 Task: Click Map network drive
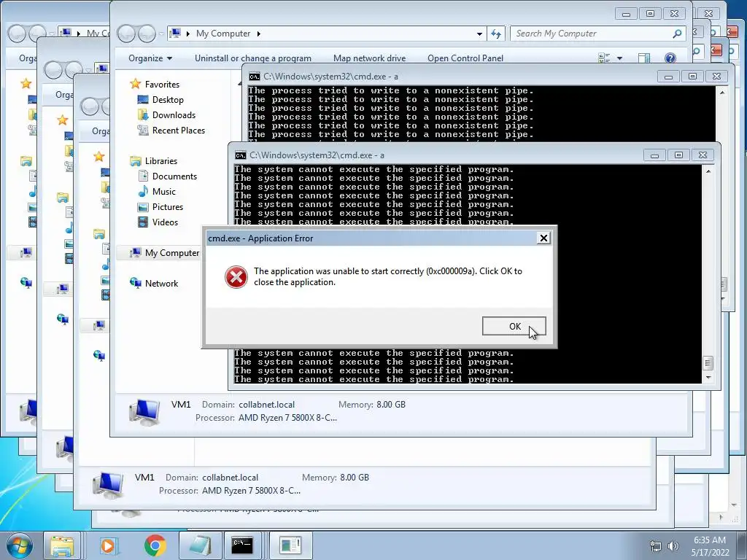(369, 58)
